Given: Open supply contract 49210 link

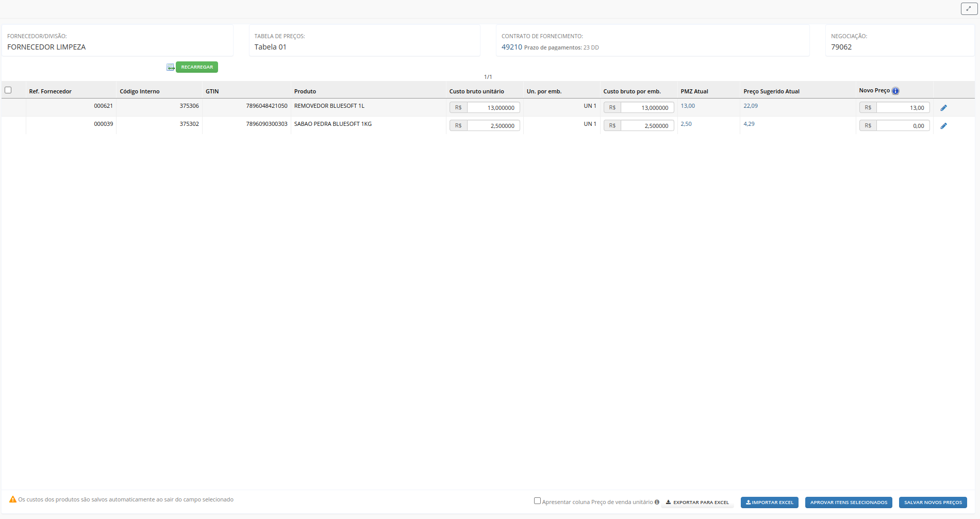Looking at the screenshot, I should tap(511, 47).
